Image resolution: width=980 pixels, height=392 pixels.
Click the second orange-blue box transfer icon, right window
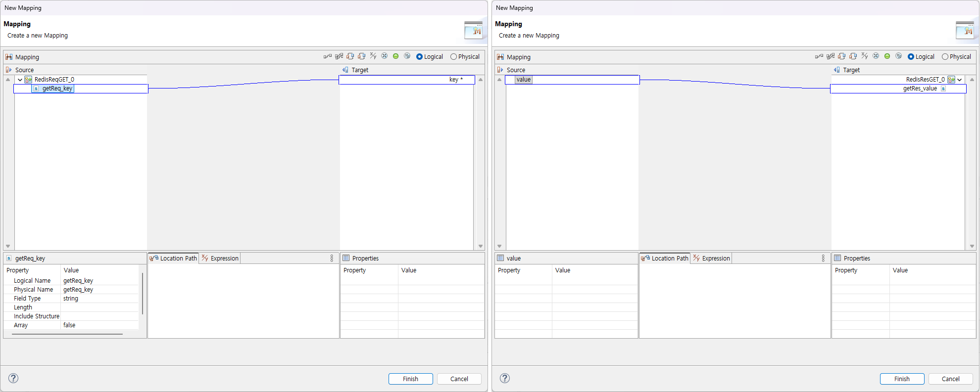pyautogui.click(x=853, y=56)
